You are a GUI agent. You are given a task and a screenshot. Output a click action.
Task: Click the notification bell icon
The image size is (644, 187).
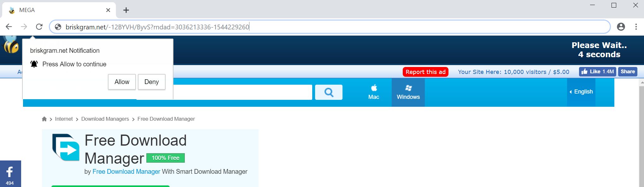(x=34, y=64)
